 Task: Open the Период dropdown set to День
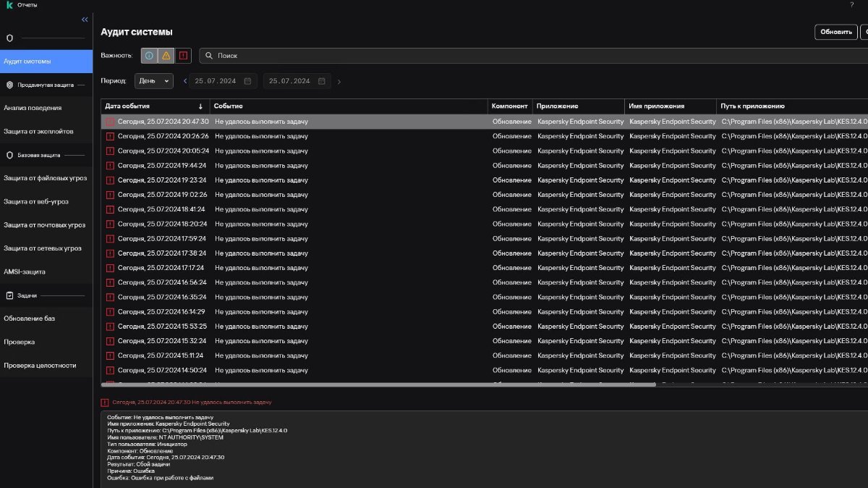click(x=154, y=81)
